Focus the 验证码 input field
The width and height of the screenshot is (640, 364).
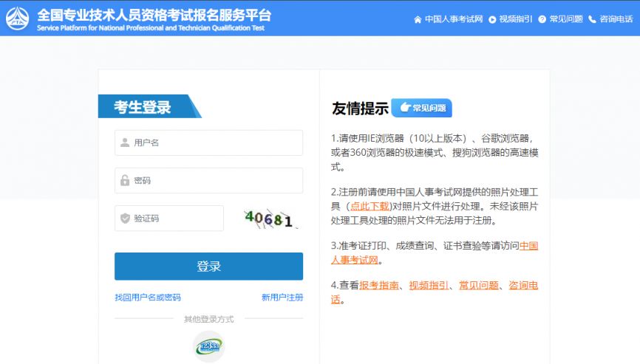(169, 218)
